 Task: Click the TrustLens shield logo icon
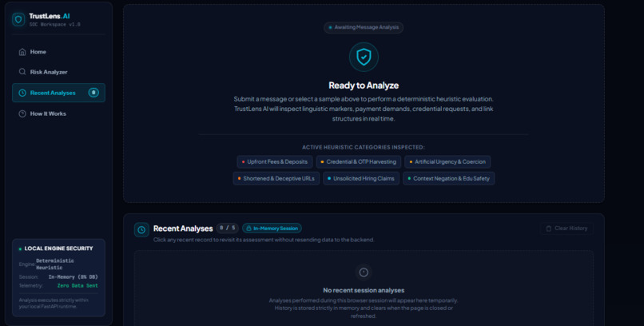pos(18,19)
